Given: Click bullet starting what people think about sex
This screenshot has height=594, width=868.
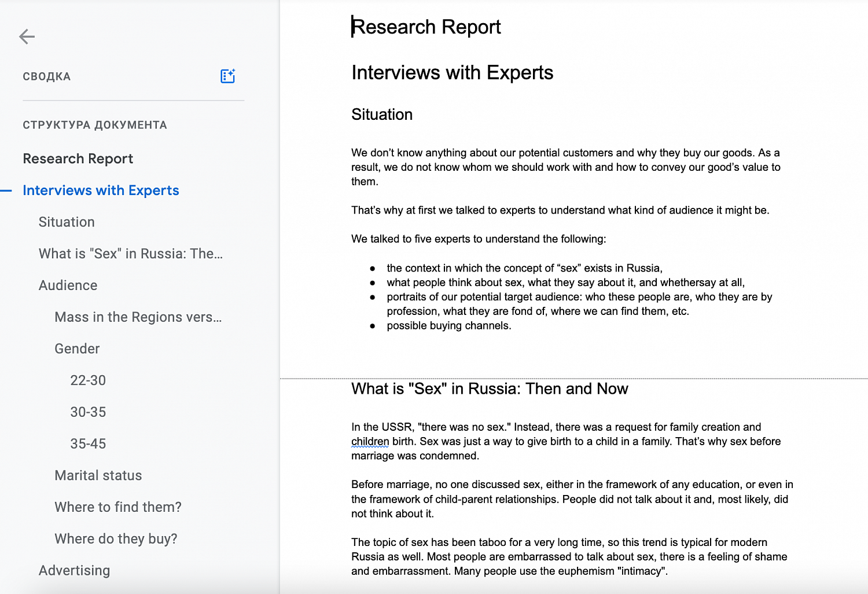Looking at the screenshot, I should click(x=565, y=283).
